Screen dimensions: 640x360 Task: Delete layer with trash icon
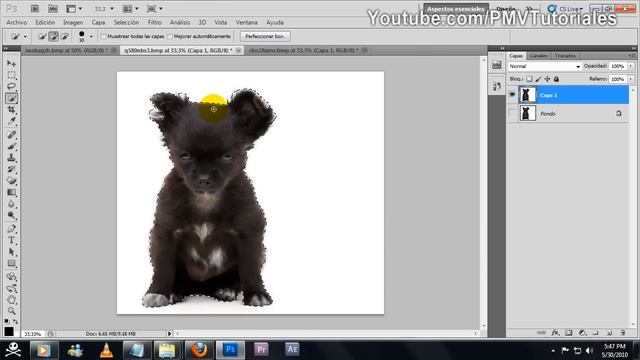pyautogui.click(x=622, y=333)
